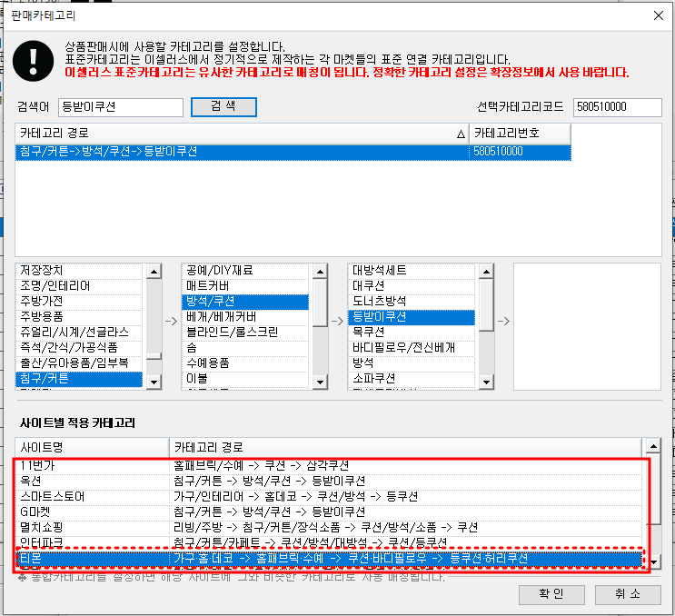Select 베개/베개커버 subcategory
The height and width of the screenshot is (616, 675).
[245, 317]
